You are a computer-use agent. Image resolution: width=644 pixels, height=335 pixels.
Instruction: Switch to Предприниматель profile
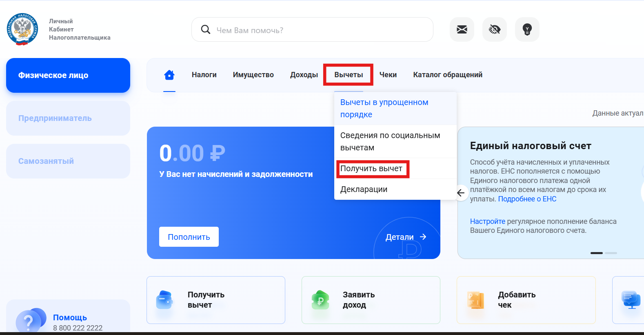pos(68,118)
